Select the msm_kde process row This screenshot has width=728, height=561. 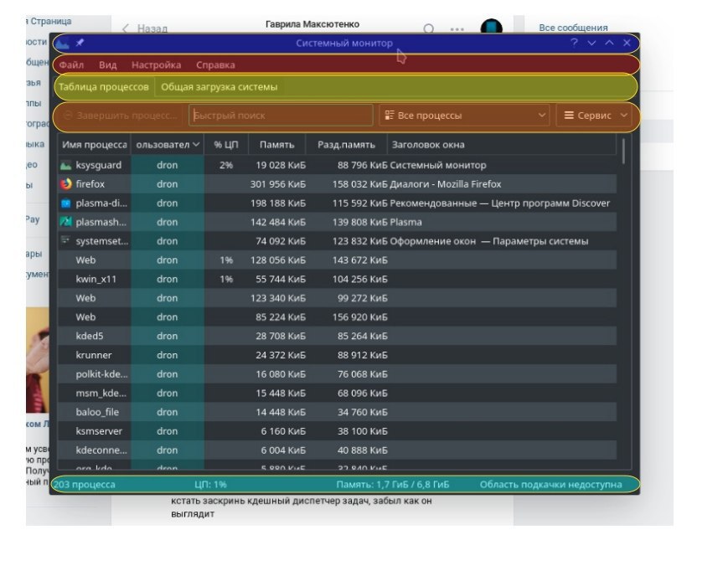[x=338, y=393]
